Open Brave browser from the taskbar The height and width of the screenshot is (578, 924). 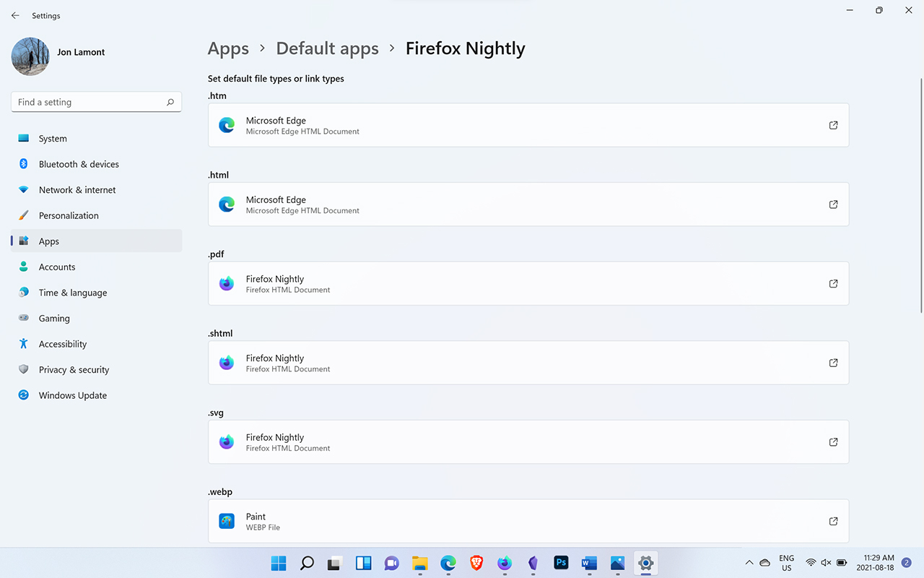coord(476,563)
